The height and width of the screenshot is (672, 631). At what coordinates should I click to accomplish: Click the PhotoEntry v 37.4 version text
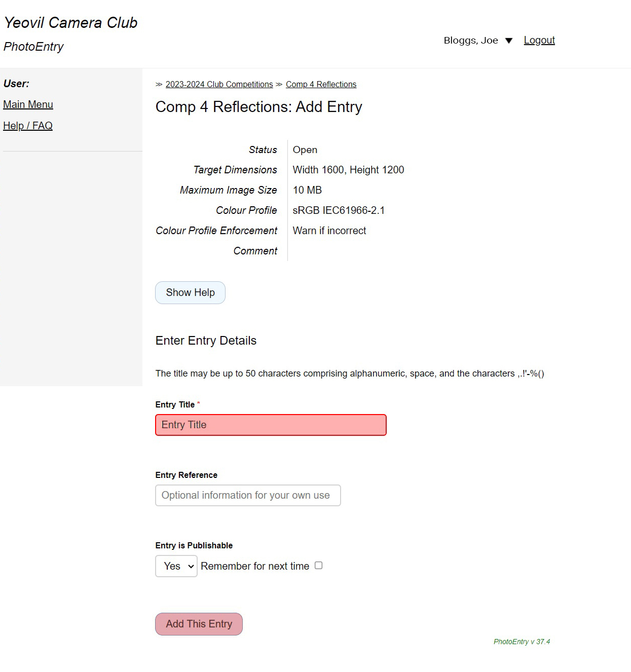pyautogui.click(x=522, y=642)
